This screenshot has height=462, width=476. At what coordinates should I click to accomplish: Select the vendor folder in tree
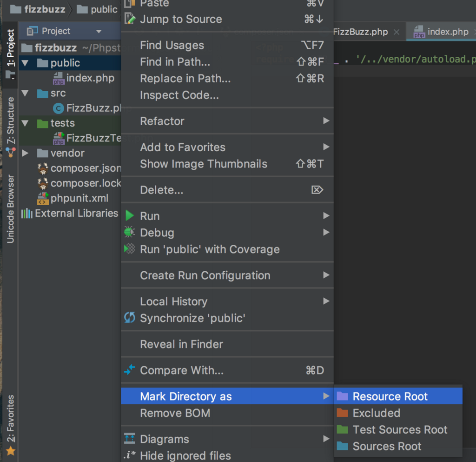(70, 153)
